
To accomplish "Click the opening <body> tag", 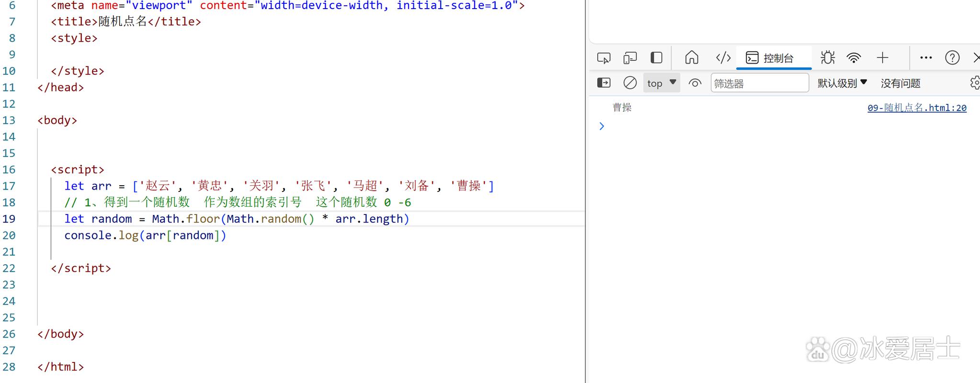I will click(57, 120).
